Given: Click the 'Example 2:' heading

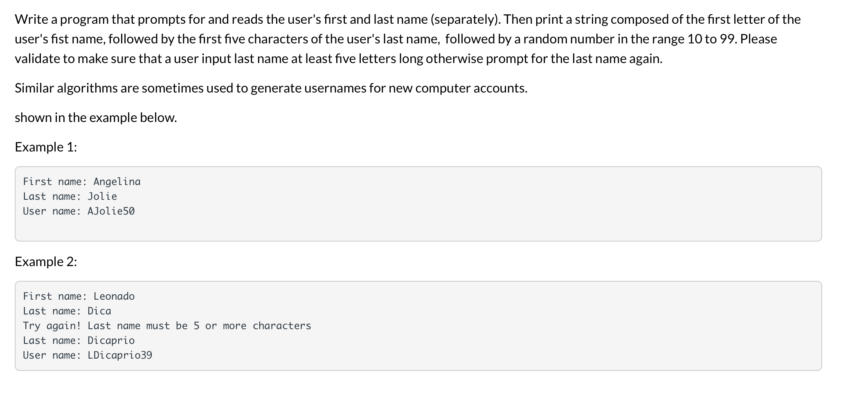Looking at the screenshot, I should (x=46, y=261).
